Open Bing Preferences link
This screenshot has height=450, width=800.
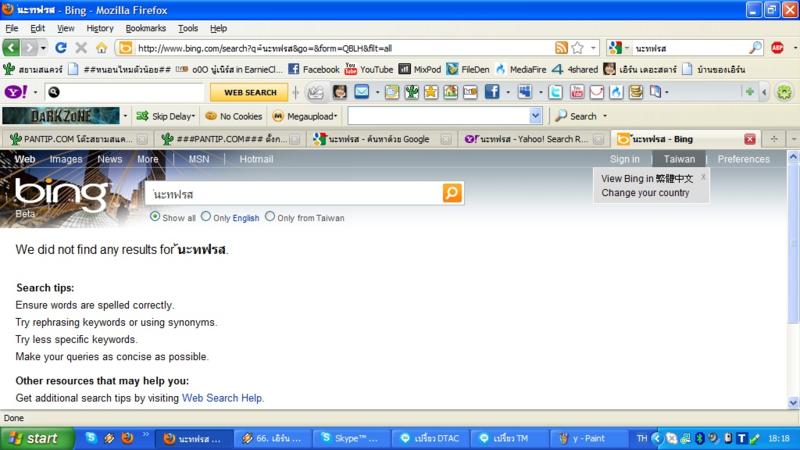[743, 159]
